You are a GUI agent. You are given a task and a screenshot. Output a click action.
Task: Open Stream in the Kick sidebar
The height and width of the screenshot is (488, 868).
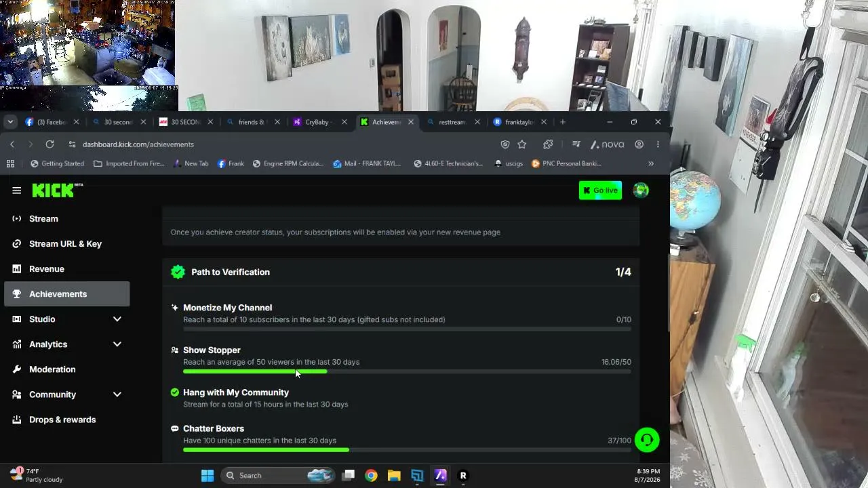66,219
